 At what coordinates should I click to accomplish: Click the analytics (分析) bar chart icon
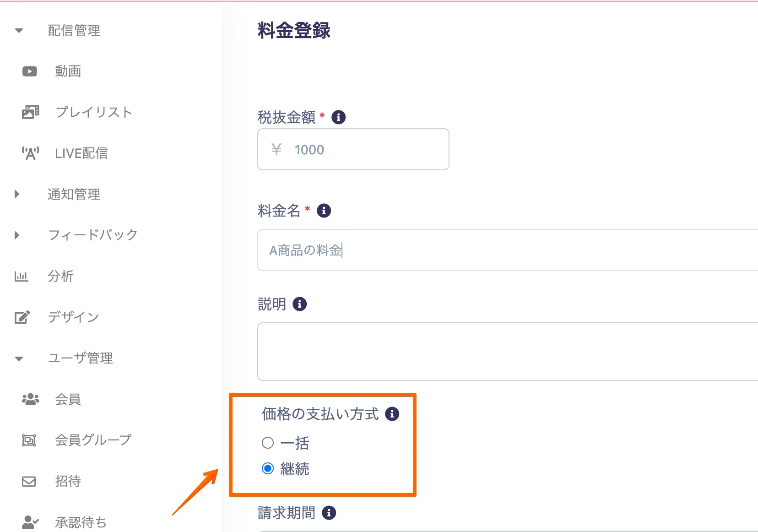coord(22,276)
